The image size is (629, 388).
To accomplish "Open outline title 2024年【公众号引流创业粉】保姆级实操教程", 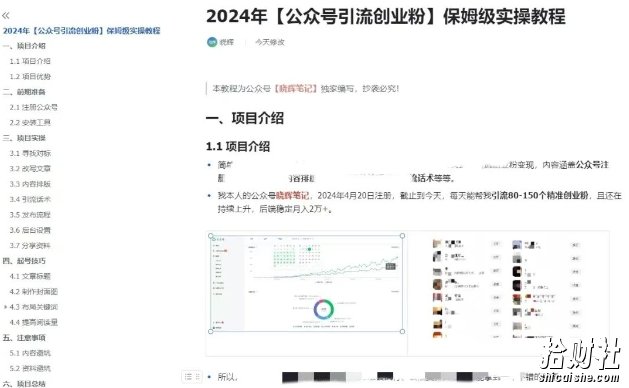I will tap(81, 30).
